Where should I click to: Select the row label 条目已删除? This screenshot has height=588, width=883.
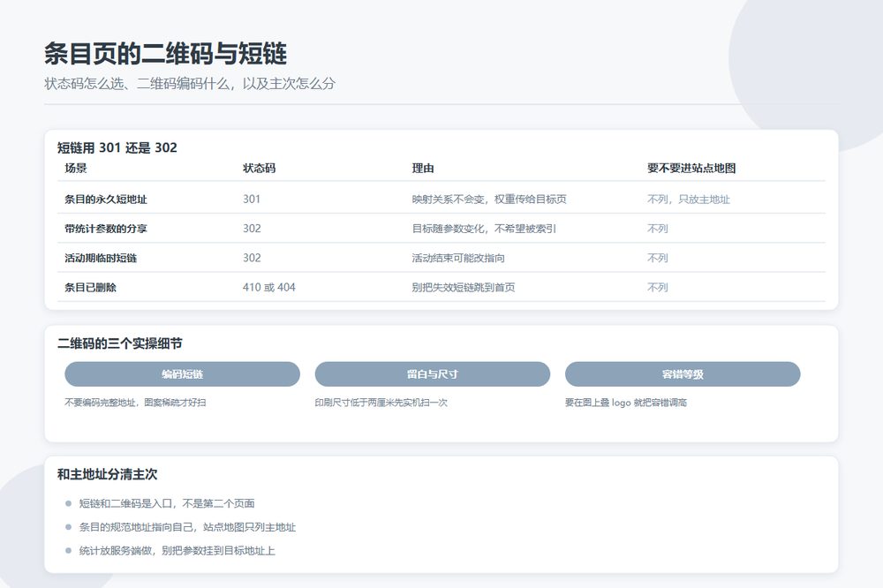[x=91, y=287]
